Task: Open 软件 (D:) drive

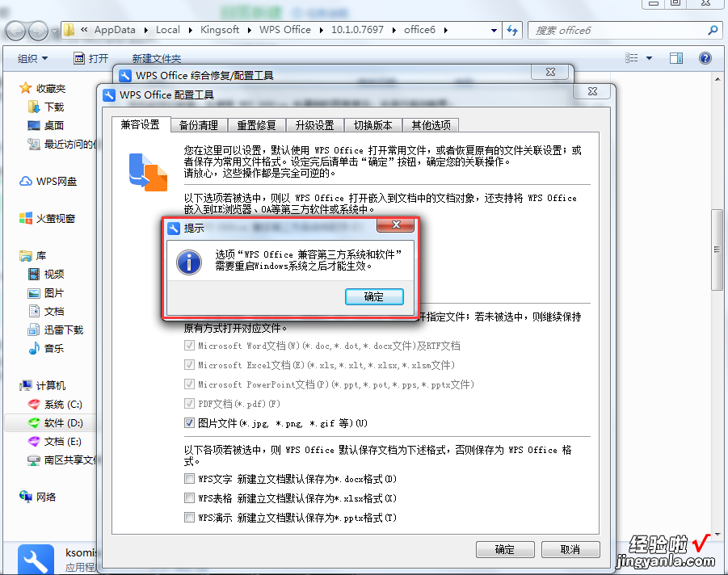Action: (55, 423)
